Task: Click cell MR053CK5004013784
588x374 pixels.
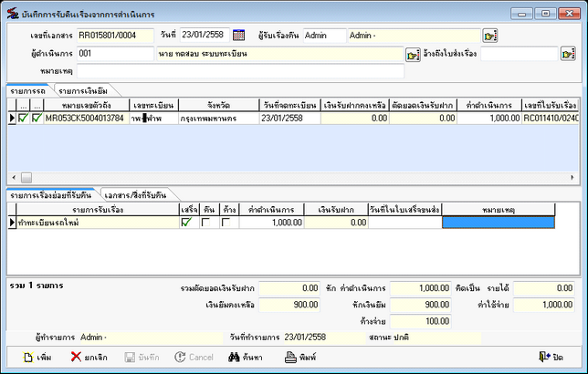Action: (x=86, y=118)
